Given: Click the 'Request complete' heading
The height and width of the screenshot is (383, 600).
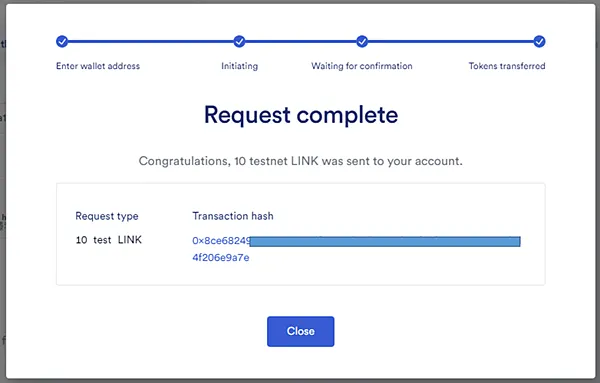Looking at the screenshot, I should tap(301, 115).
